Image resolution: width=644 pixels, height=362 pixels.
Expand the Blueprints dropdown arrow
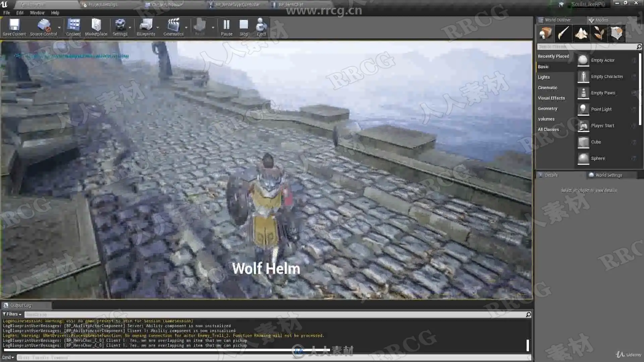[158, 28]
